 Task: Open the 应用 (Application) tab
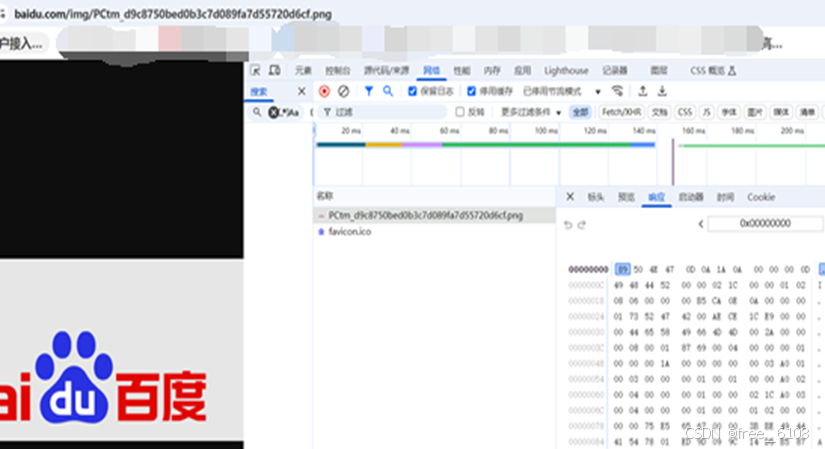522,71
